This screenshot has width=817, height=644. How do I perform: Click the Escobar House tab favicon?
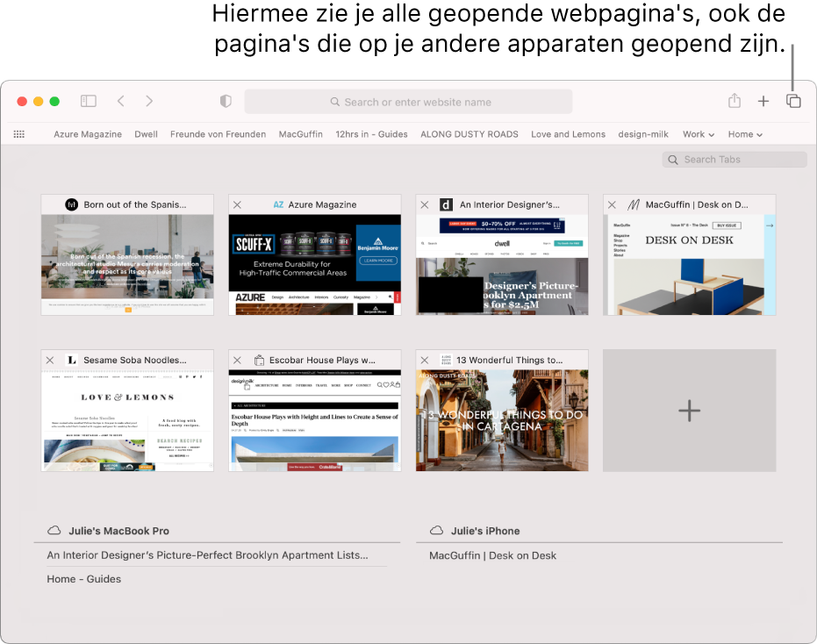[259, 360]
